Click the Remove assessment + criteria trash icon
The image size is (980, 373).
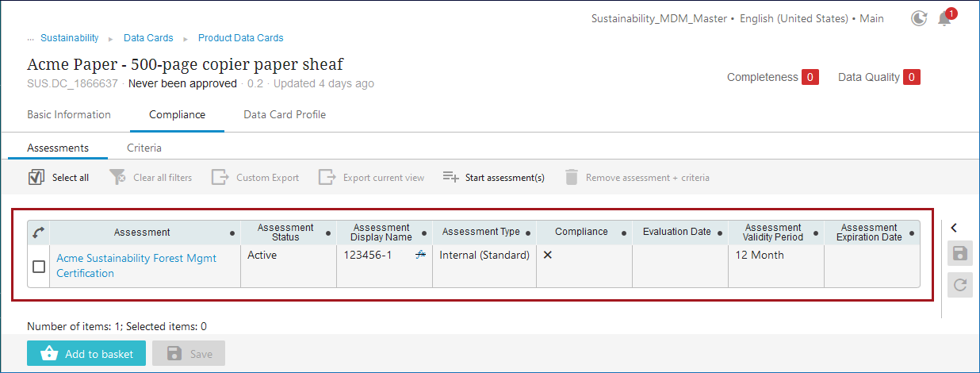tap(571, 177)
